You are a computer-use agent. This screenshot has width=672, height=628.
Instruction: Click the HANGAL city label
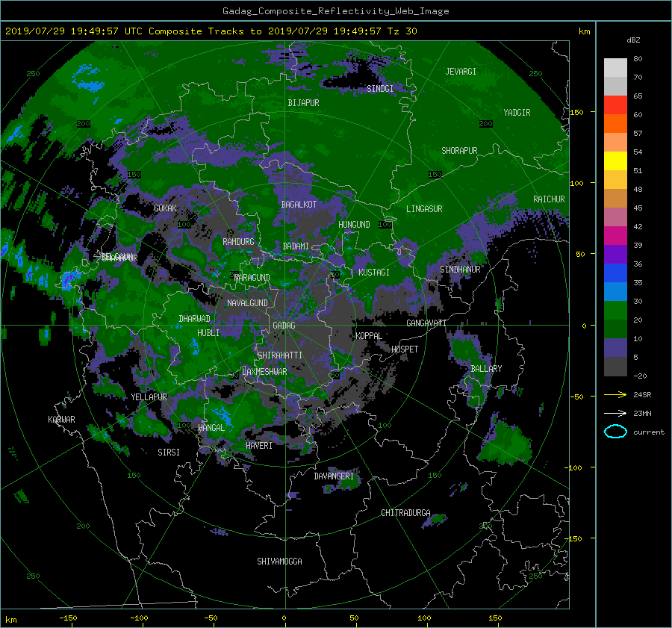(211, 428)
